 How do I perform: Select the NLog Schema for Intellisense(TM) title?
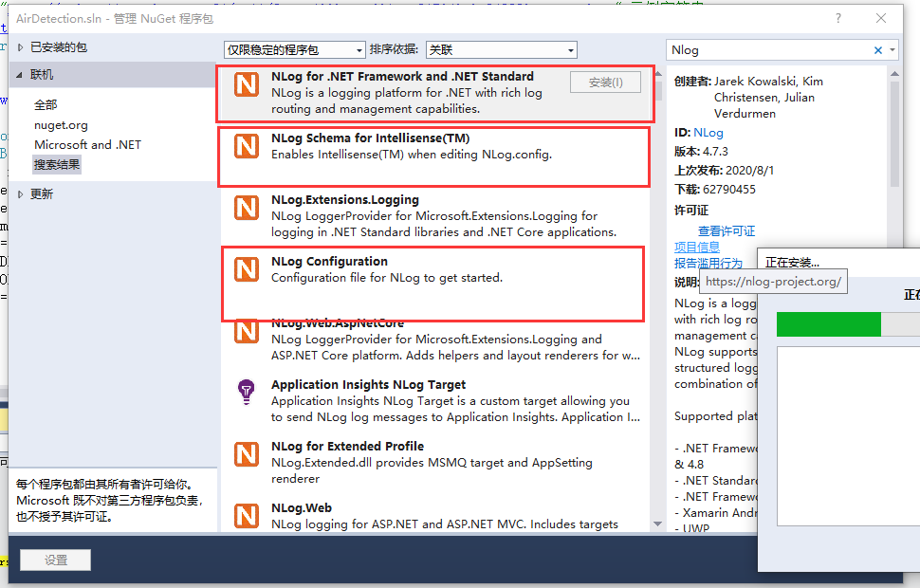tap(370, 138)
